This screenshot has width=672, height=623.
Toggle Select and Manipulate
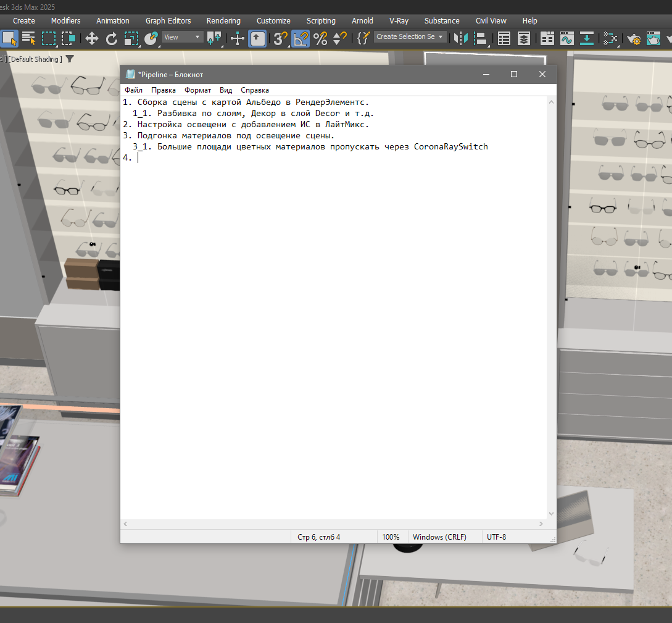pyautogui.click(x=237, y=38)
